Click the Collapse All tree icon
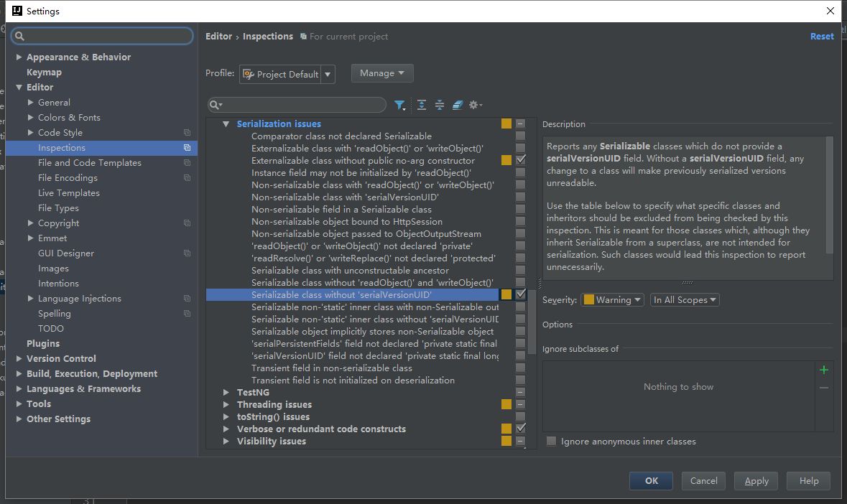Screen dimensions: 847x504 (x=440, y=105)
